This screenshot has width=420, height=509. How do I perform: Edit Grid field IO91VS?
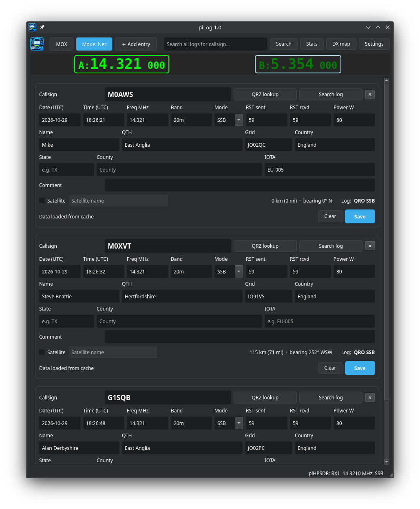269,296
